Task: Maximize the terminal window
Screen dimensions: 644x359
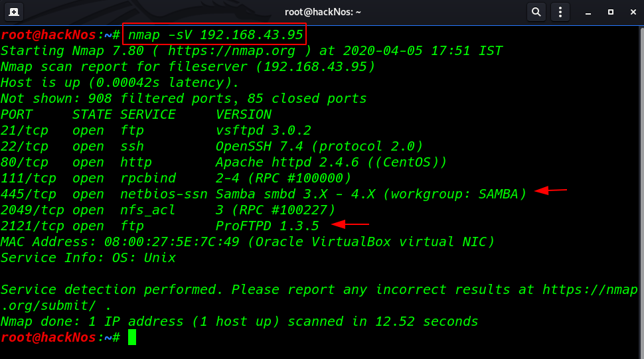Action: (611, 13)
